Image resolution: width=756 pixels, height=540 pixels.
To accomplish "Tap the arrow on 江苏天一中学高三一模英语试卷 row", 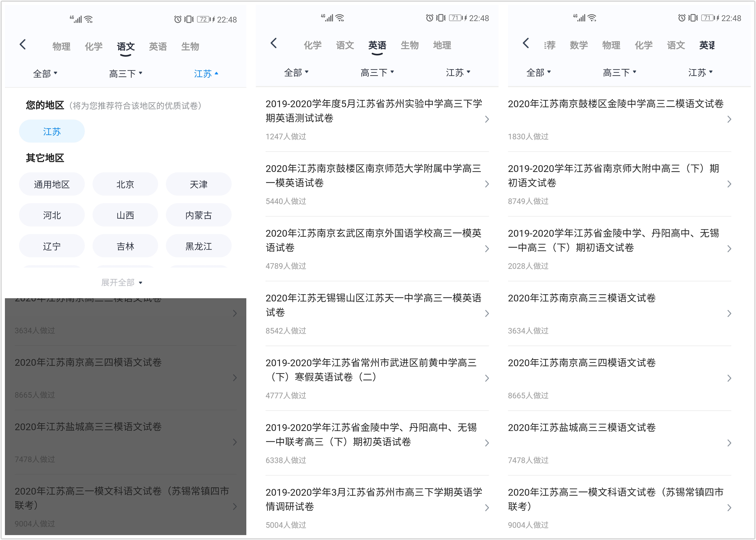I will pos(486,313).
